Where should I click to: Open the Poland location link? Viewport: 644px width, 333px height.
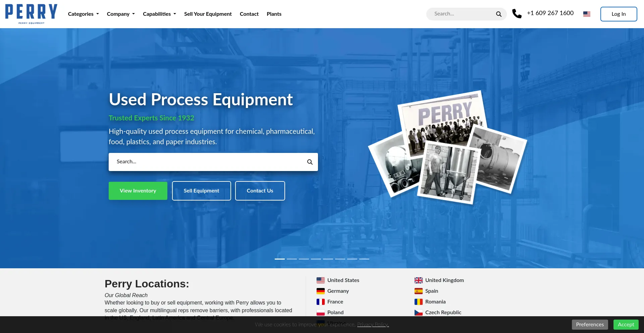point(335,313)
